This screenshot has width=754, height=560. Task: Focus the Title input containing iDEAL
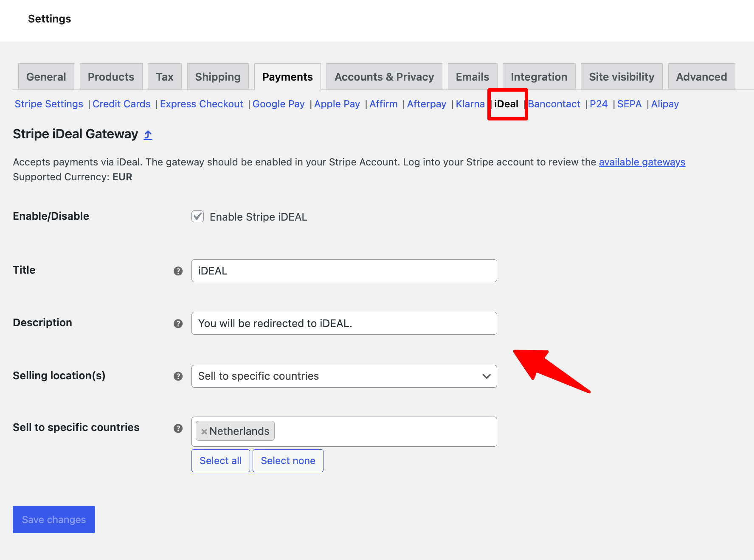344,271
